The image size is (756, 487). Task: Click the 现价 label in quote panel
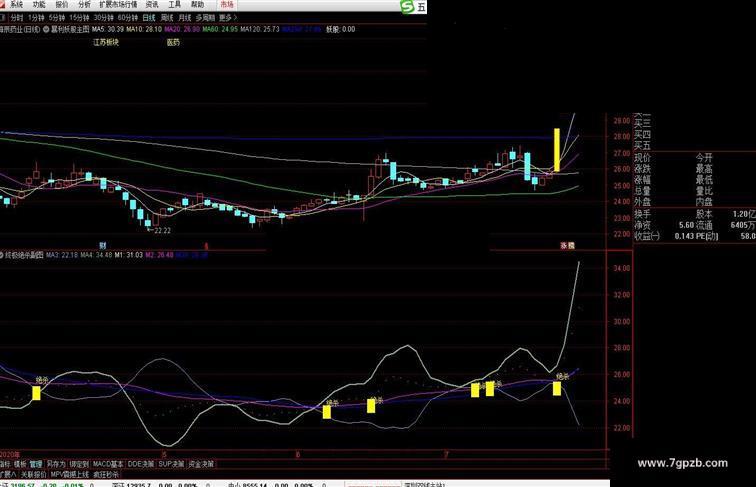click(x=642, y=158)
